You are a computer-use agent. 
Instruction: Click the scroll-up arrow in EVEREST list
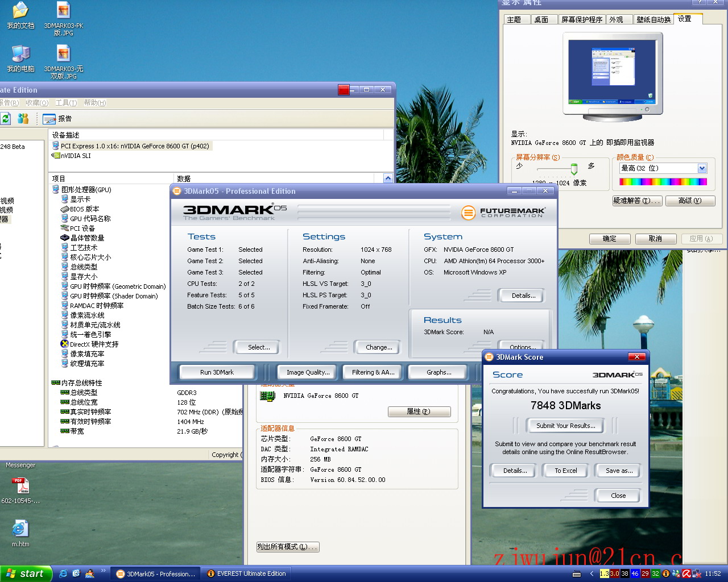tap(388, 178)
